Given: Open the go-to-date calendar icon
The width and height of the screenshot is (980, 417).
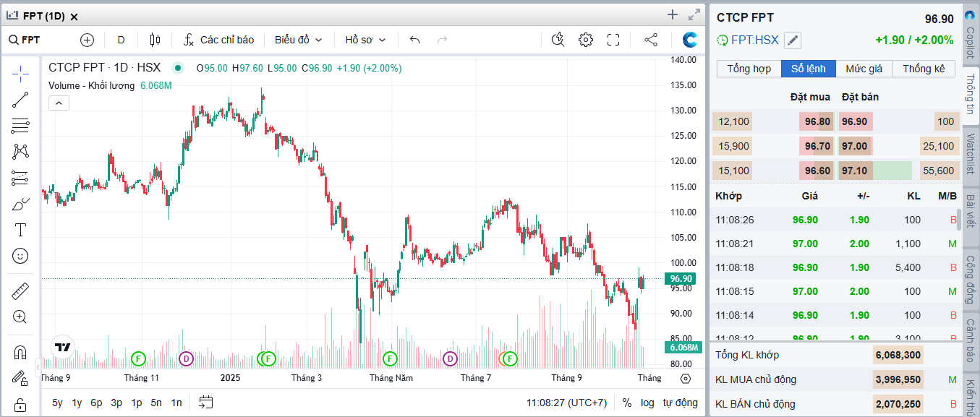Looking at the screenshot, I should [x=205, y=403].
